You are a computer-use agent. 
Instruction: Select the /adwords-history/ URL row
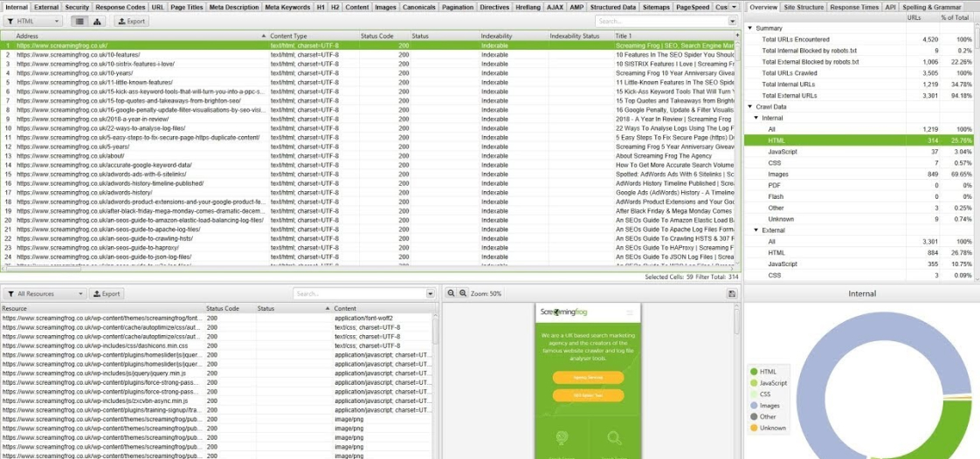(368, 192)
